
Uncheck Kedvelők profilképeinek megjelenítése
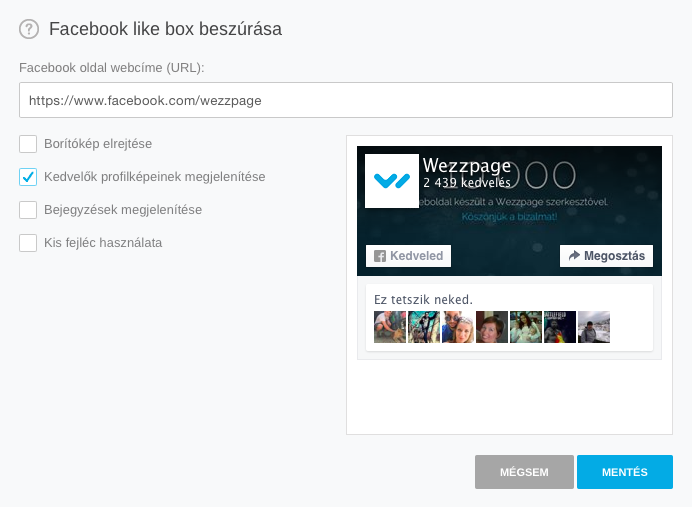click(28, 177)
